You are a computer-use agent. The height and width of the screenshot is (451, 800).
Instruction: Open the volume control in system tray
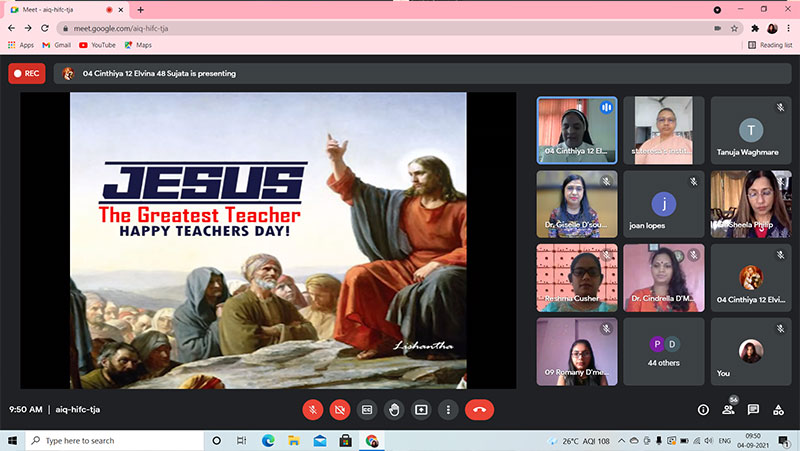click(708, 441)
